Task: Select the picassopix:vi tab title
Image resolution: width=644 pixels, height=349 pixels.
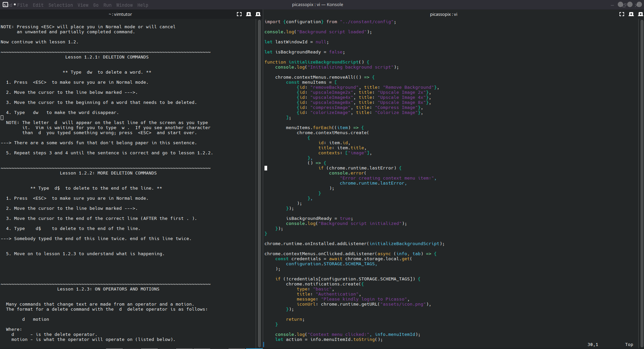Action: point(443,14)
